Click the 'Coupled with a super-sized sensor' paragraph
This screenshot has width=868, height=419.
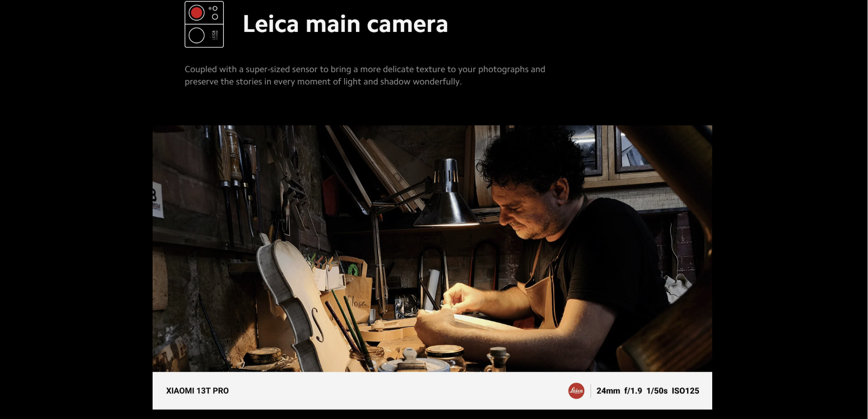365,75
